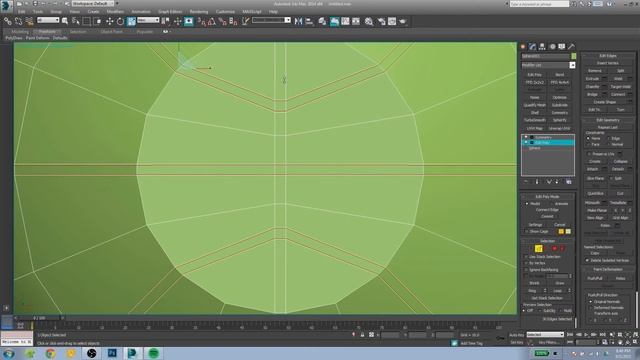Switch to the Modeling ribbon tab
The width and height of the screenshot is (640, 360).
[20, 31]
